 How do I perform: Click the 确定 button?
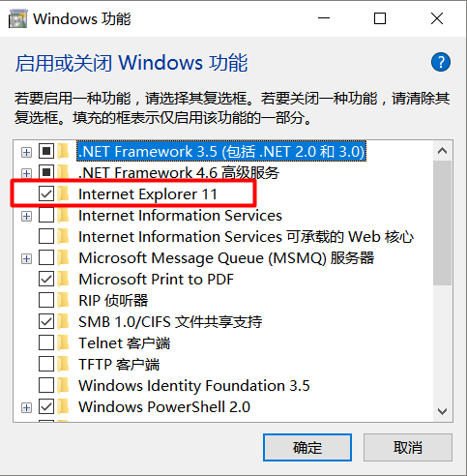[x=307, y=448]
